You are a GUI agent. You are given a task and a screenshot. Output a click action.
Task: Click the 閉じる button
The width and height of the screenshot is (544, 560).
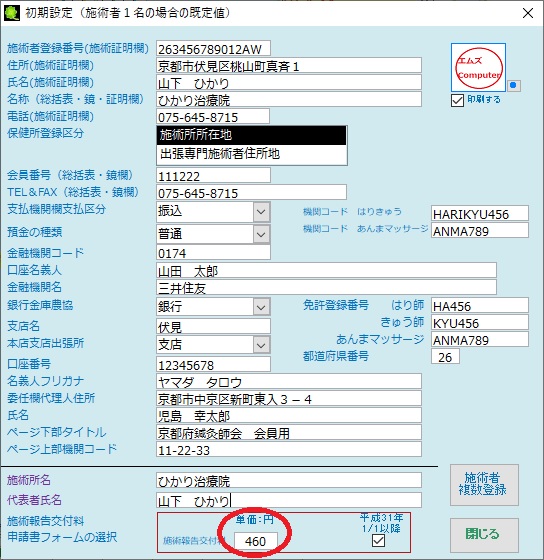pos(484,535)
